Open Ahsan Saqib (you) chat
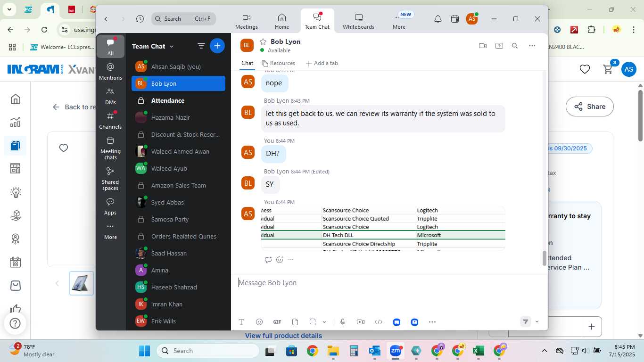 [178, 66]
